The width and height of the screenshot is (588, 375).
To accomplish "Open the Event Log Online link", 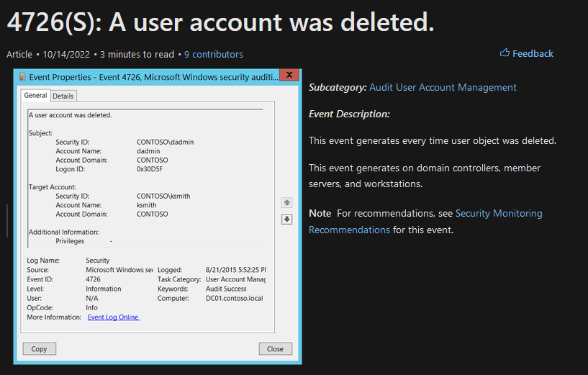I will 113,317.
